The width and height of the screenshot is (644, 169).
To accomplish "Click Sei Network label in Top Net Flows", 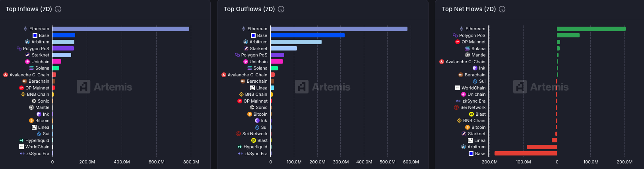I will 473,107.
